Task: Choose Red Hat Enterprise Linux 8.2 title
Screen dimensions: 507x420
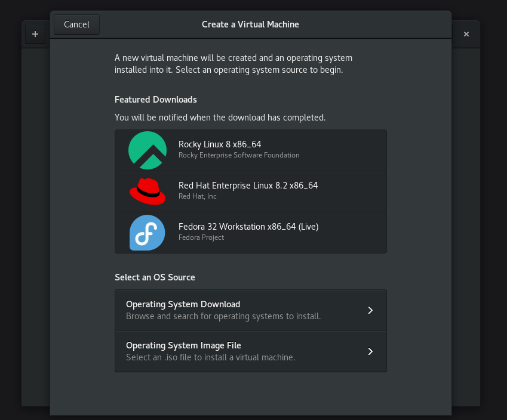Action: (248, 186)
